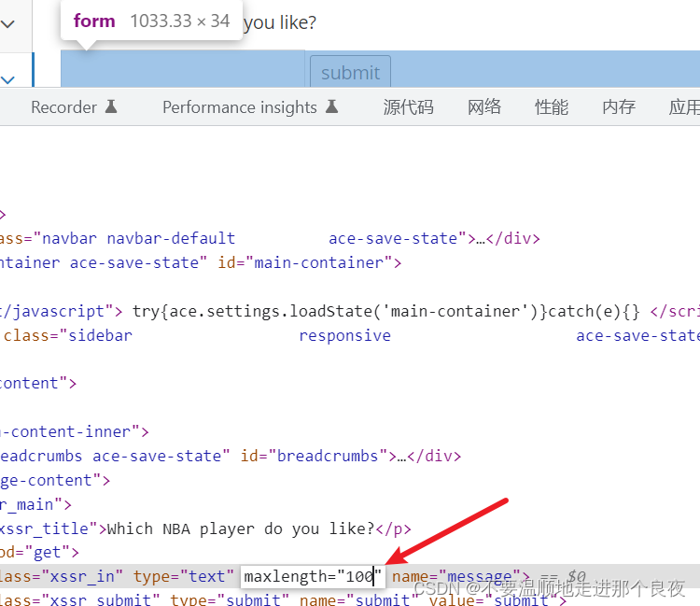Expand the top sidebar chevron arrow

tap(8, 23)
